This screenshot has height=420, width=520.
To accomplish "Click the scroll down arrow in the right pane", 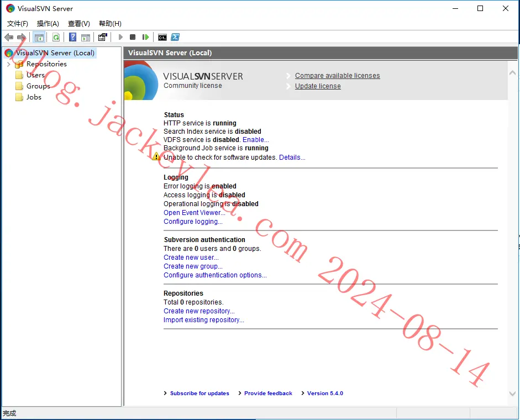I will pos(512,393).
